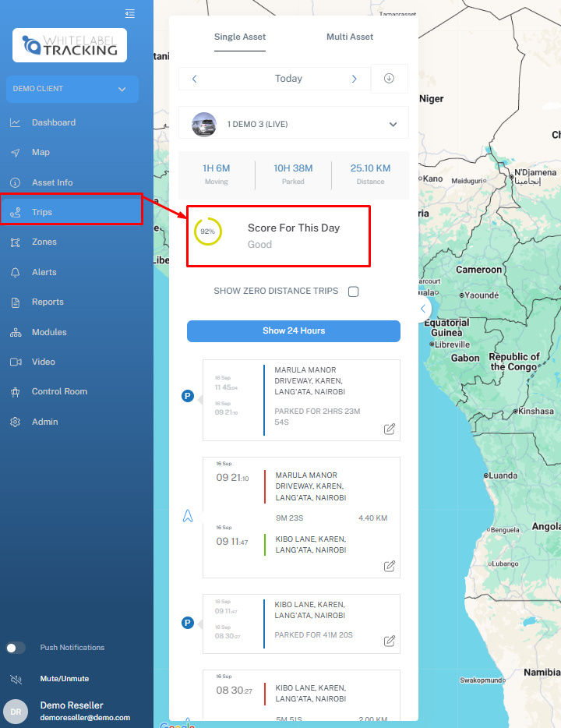This screenshot has height=728, width=561.
Task: Click the Zones icon in the sidebar
Action: coord(15,242)
